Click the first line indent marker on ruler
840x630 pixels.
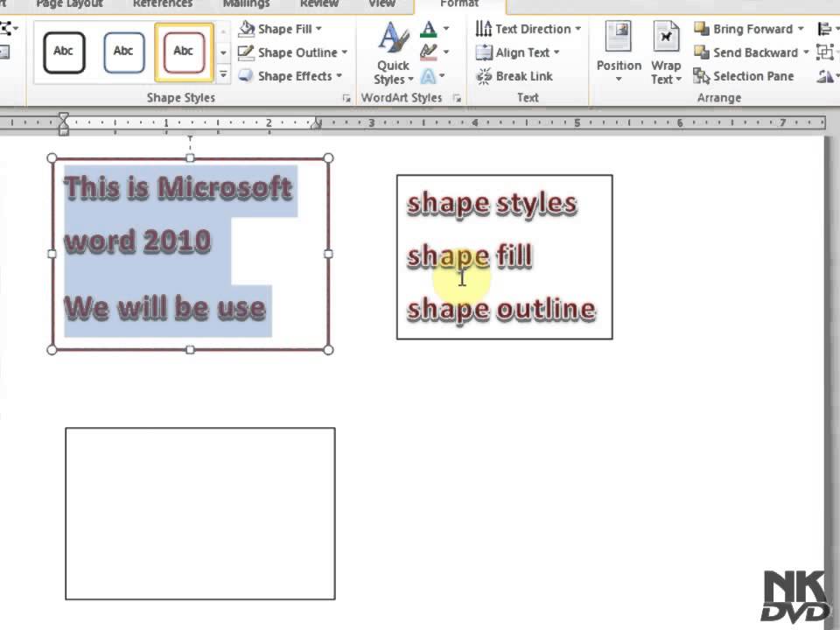click(x=64, y=115)
